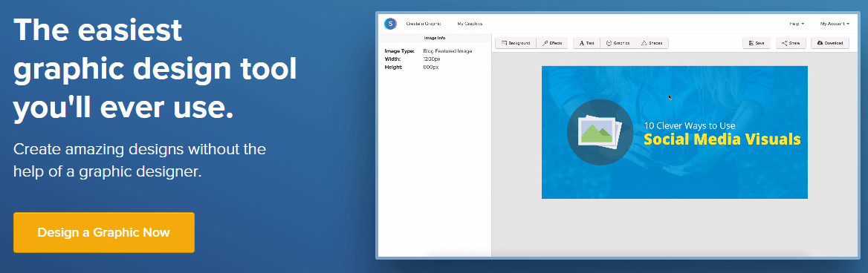Select the Shapes triangle tool
Viewport: 868px width, 273px height.
(652, 43)
